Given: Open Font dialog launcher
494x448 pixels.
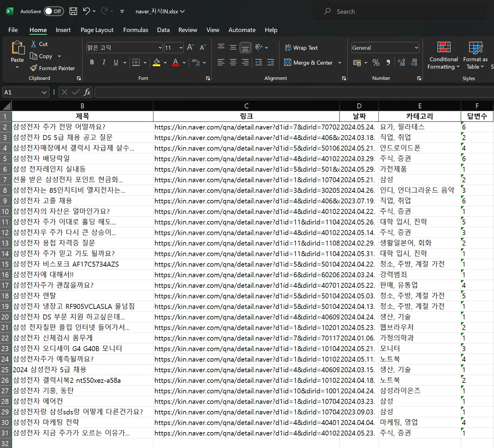Looking at the screenshot, I should [208, 78].
